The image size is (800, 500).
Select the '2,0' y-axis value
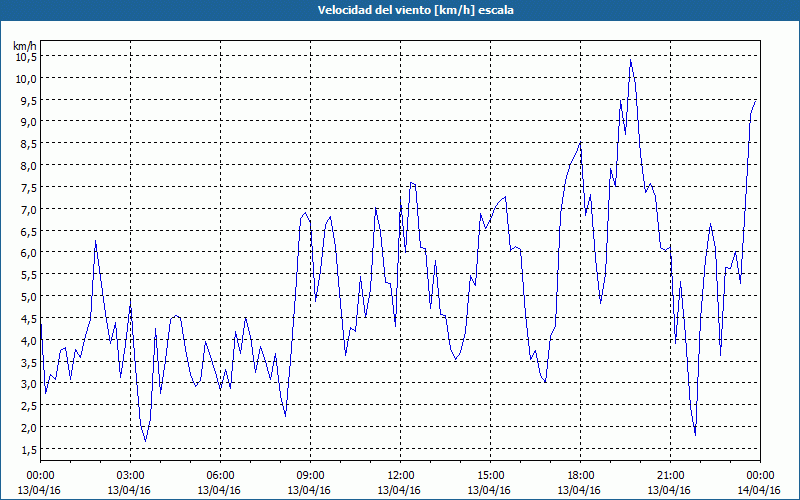[29, 427]
